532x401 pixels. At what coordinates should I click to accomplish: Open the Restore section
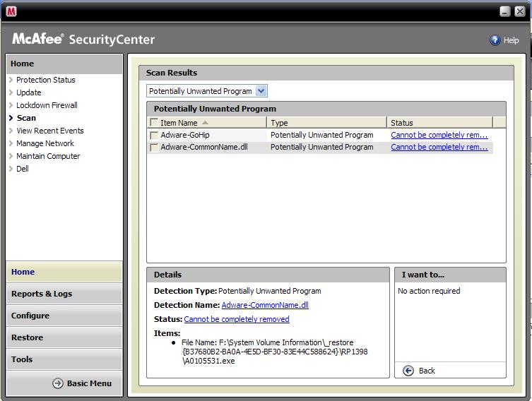point(64,337)
